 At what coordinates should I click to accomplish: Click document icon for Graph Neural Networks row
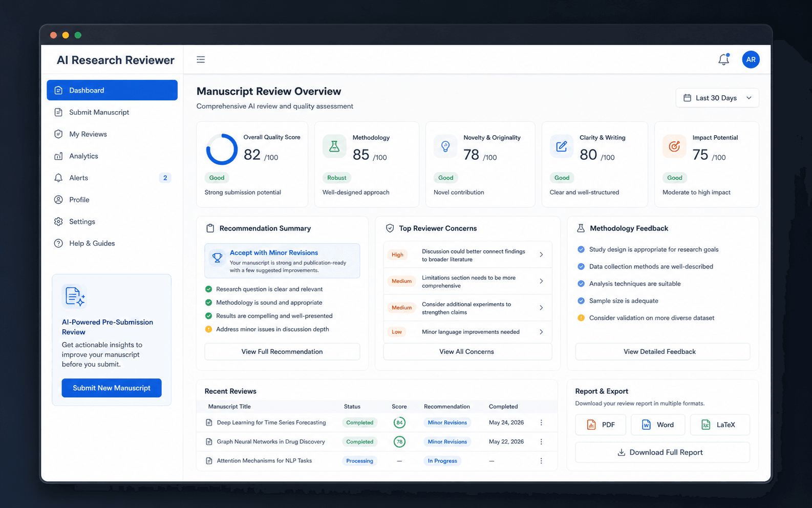coord(209,441)
